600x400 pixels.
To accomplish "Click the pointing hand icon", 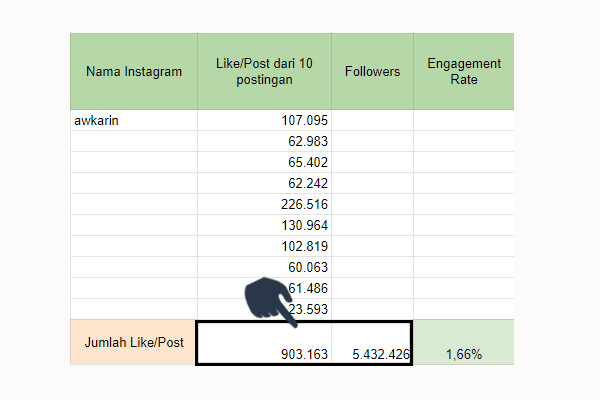I will 269,302.
